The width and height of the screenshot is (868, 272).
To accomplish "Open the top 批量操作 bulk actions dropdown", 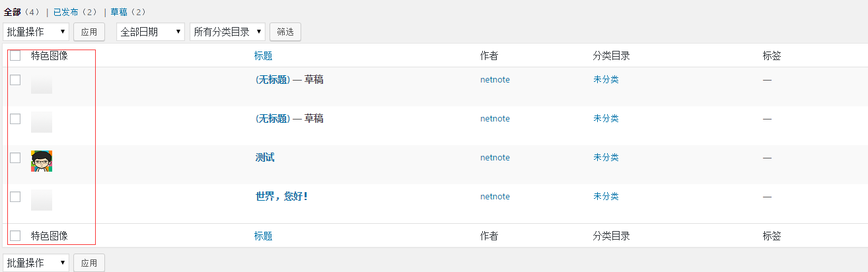I will tap(36, 32).
